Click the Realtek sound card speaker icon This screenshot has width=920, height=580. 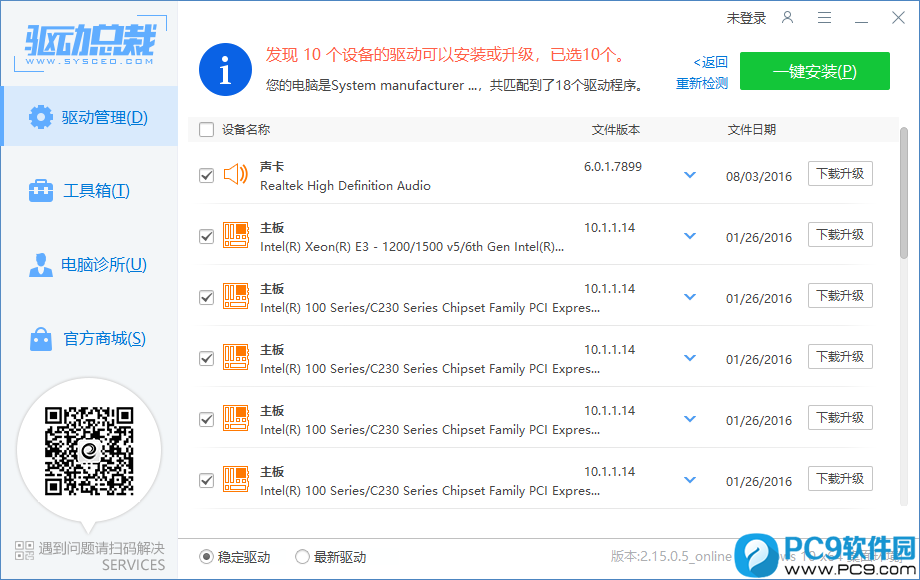[x=236, y=174]
